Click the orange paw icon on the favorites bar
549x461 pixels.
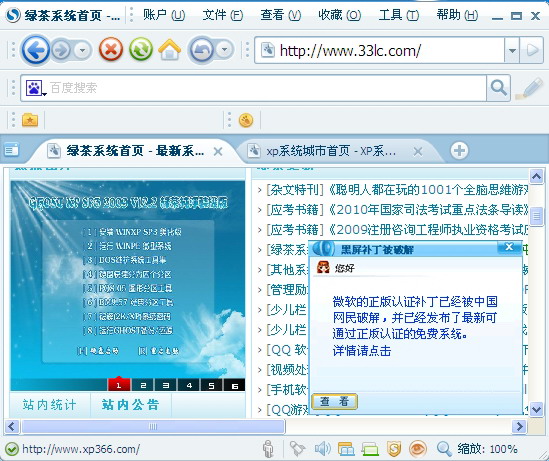click(246, 120)
